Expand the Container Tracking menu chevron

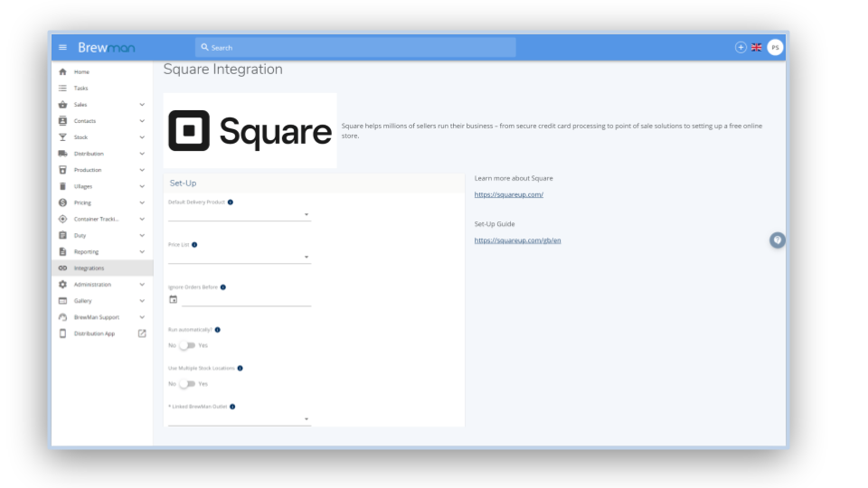pyautogui.click(x=142, y=219)
